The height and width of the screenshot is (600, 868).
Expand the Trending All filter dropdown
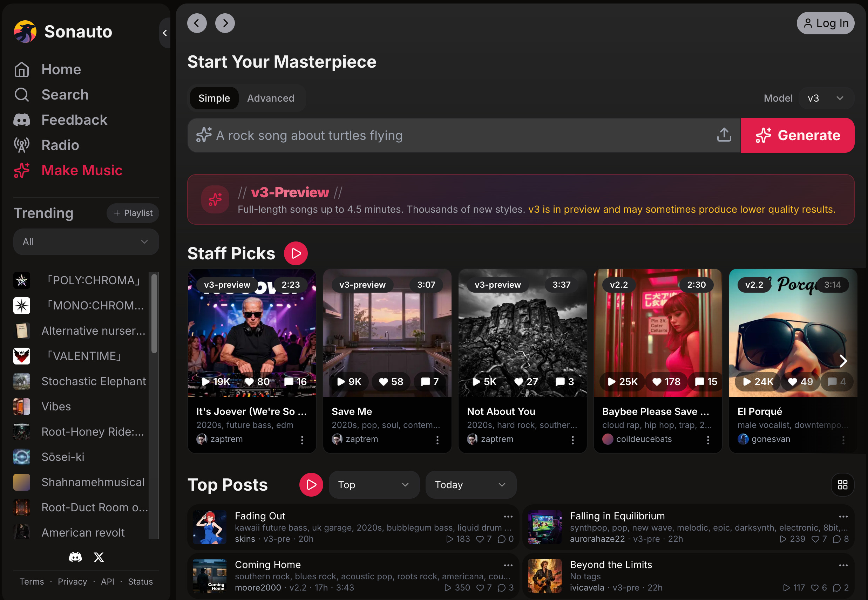coord(86,242)
